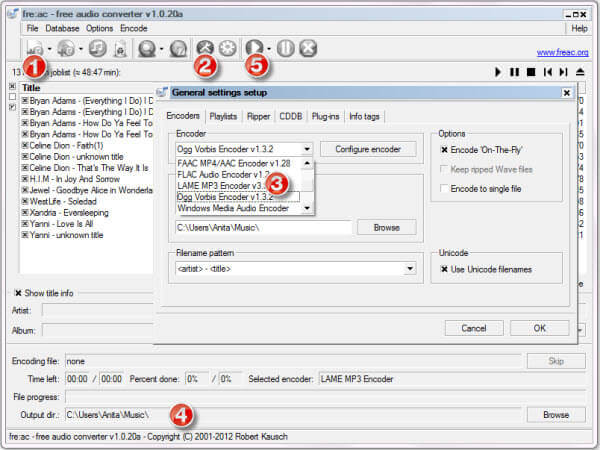Toggle the Encode 'On-The-Fly' checkbox
Screen dimensions: 600x450
point(445,149)
